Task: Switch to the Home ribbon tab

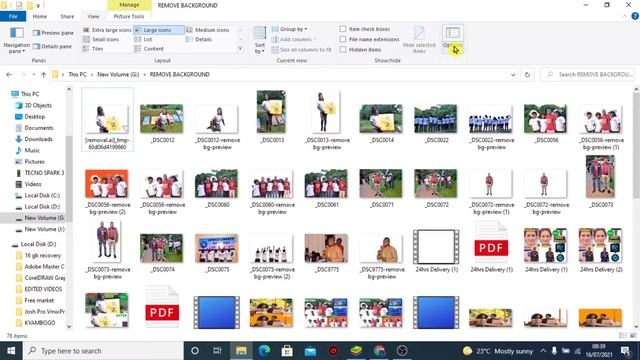Action: click(x=40, y=16)
